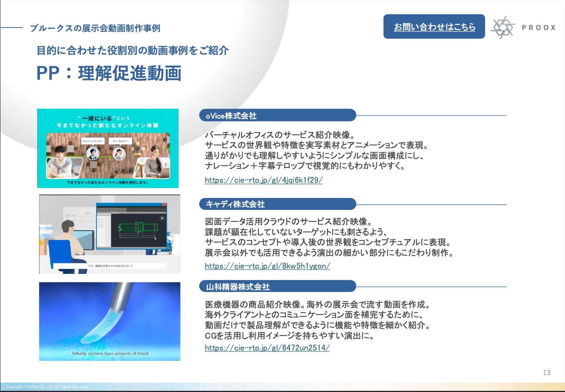The height and width of the screenshot is (392, 565).
Task: Open the oVice video link cie-rto.jp/gl/4jqi6k1f29
Action: [264, 180]
